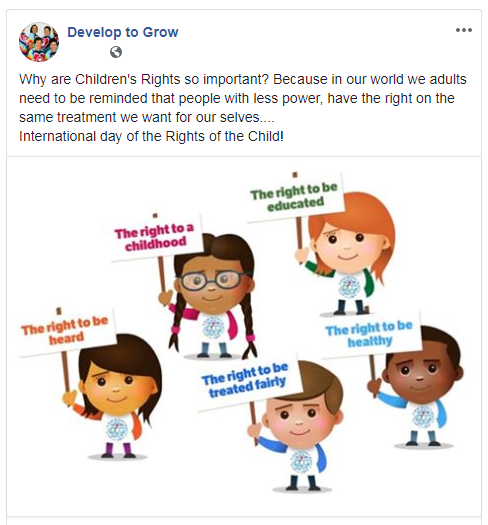The image size is (488, 525).
Task: Click the 'right to be treated fairly' sign
Action: coord(246,381)
